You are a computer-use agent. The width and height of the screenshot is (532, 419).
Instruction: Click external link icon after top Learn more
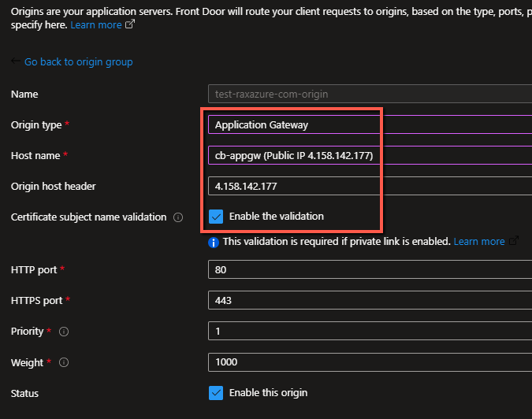pos(130,24)
